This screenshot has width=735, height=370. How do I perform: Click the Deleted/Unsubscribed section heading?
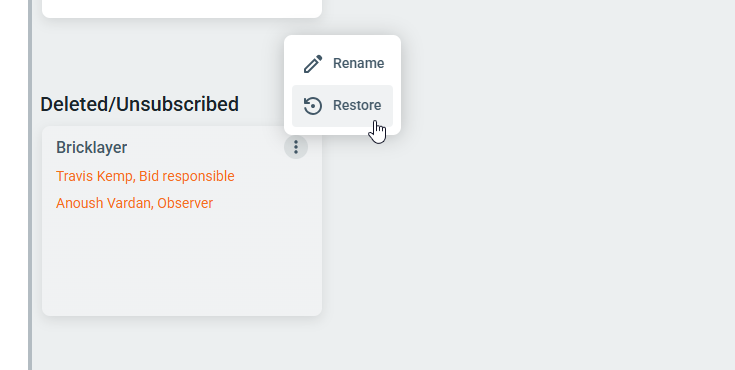[x=140, y=104]
